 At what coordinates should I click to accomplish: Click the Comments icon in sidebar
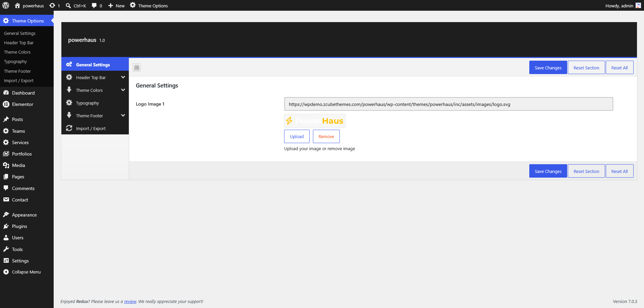tap(6, 188)
